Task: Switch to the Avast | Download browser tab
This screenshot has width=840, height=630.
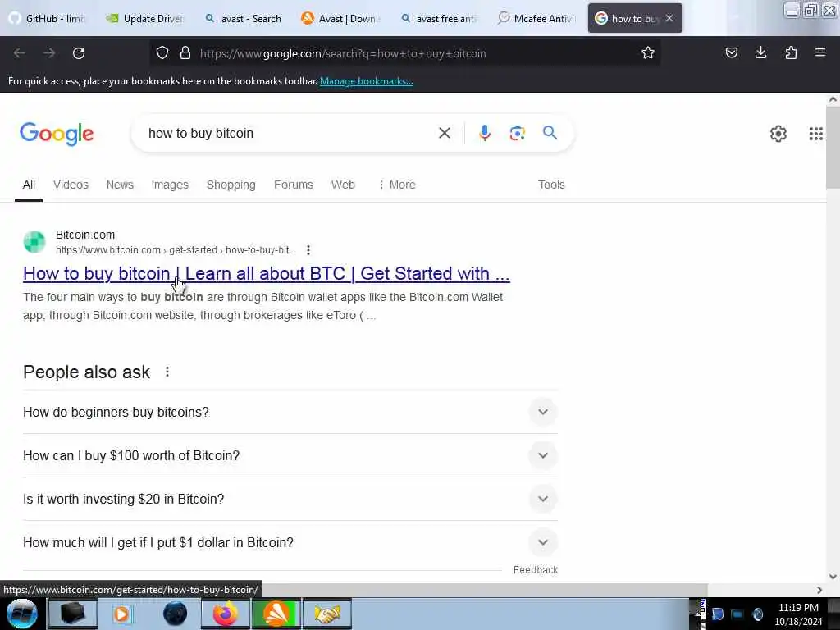Action: (340, 18)
